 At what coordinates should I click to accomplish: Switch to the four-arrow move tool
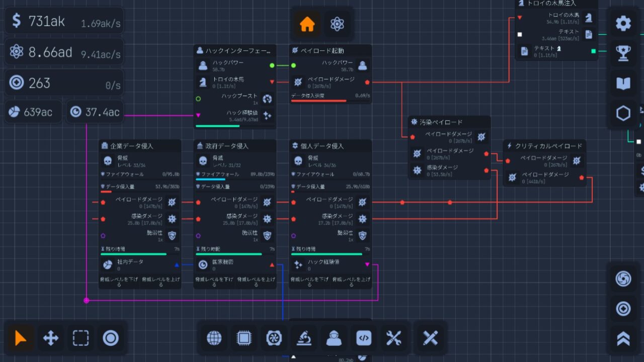click(x=51, y=338)
